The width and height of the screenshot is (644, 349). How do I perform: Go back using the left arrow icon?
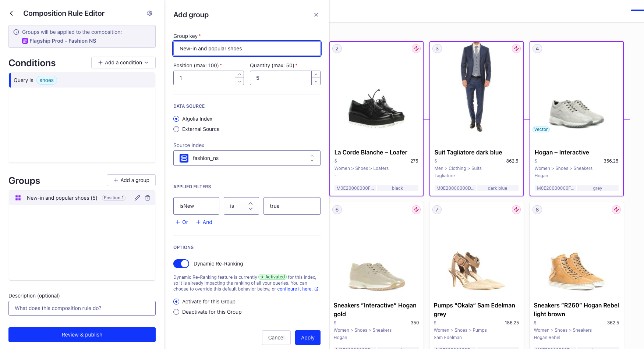pyautogui.click(x=11, y=13)
